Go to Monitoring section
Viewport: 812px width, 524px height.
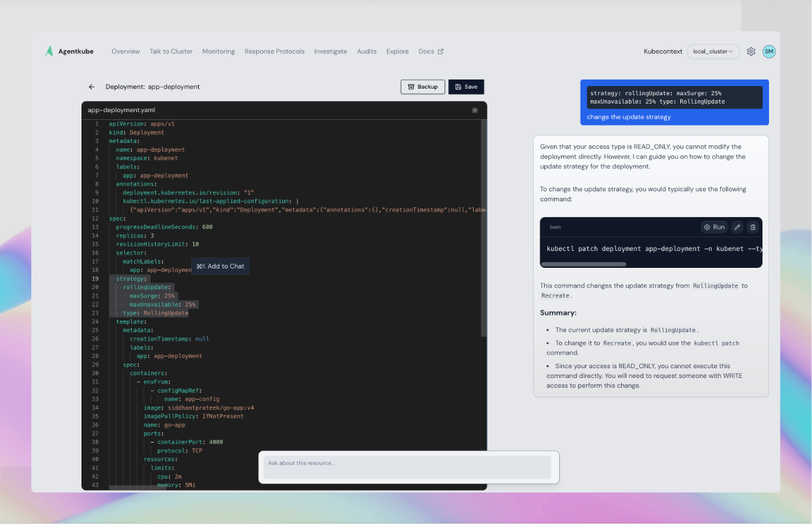click(x=218, y=51)
